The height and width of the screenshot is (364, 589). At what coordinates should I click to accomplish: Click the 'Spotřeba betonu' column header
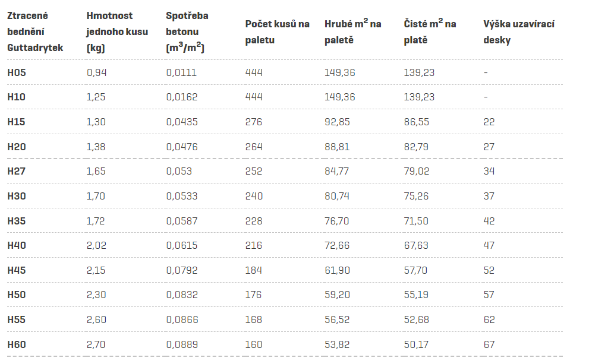187,32
